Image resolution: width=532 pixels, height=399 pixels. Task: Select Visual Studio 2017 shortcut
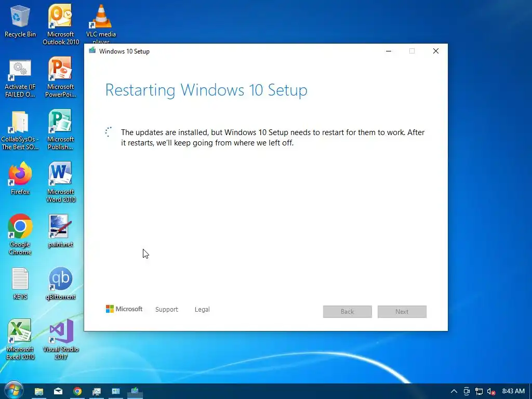pyautogui.click(x=60, y=339)
